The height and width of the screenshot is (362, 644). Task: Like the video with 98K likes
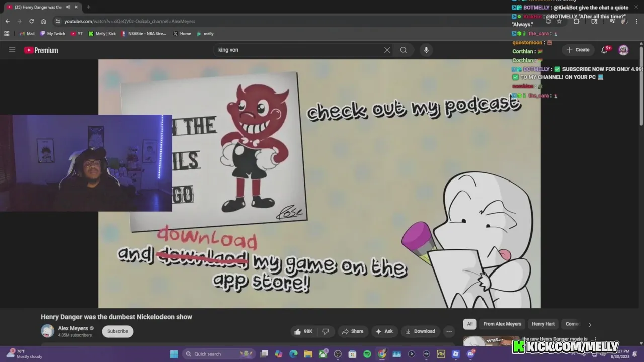[x=303, y=331]
